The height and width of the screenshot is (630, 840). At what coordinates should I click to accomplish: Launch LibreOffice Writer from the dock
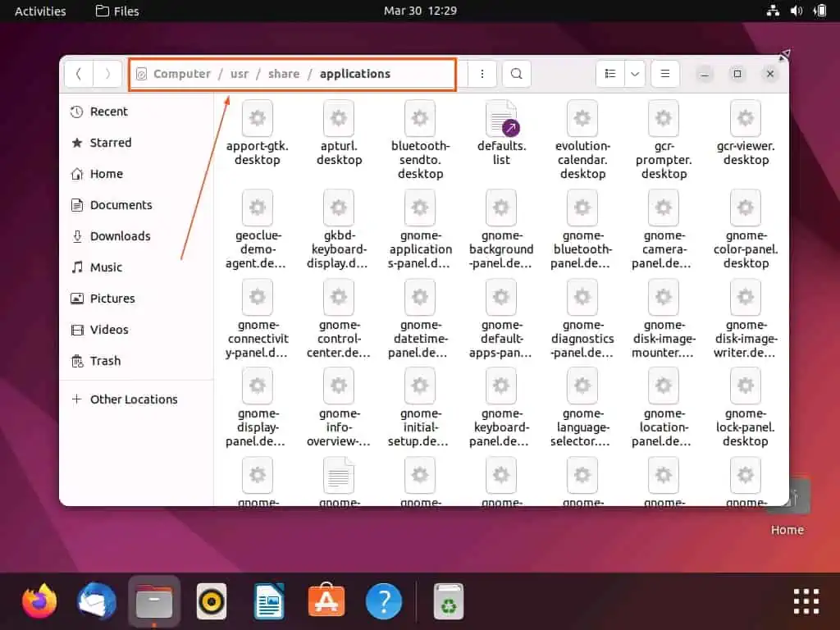point(269,601)
